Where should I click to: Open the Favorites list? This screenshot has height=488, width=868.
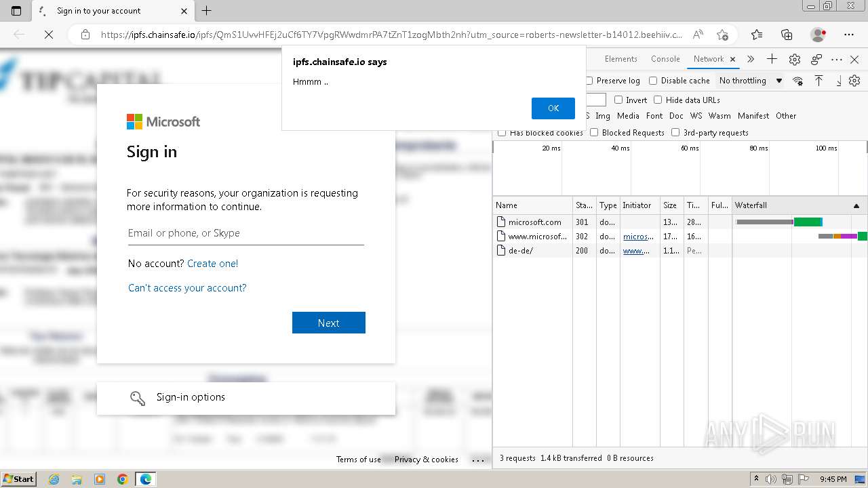(757, 35)
